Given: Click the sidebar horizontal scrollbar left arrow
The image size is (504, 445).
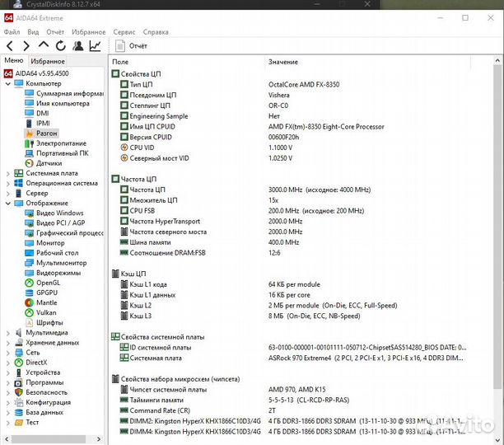Looking at the screenshot, I should pos(7,439).
